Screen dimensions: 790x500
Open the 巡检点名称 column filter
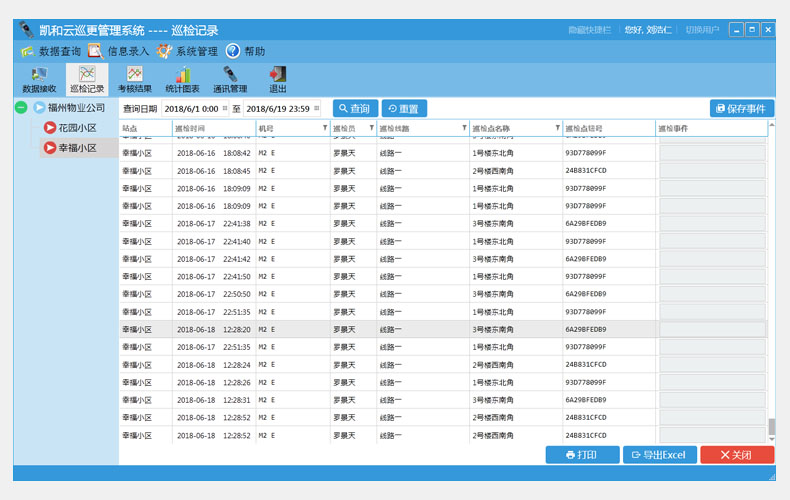[557, 128]
